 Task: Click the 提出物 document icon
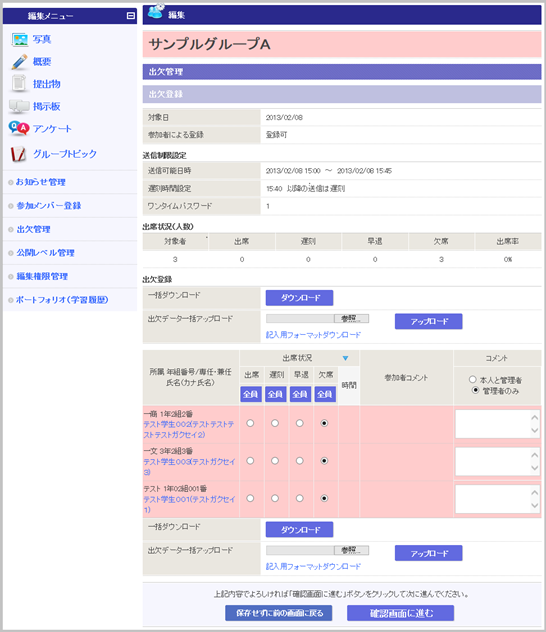click(x=19, y=83)
